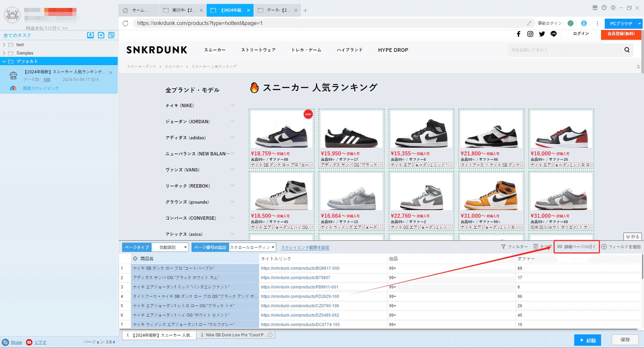Image resolution: width=644 pixels, height=348 pixels.
Task: Add a new tab with the plus button
Action: coord(305,10)
